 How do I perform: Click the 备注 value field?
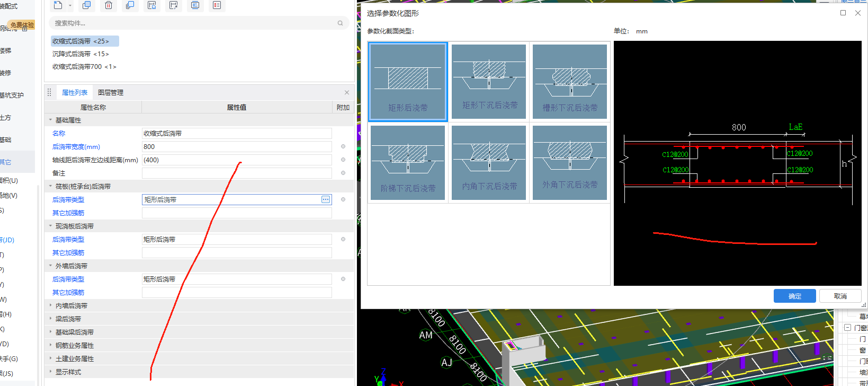tap(237, 173)
